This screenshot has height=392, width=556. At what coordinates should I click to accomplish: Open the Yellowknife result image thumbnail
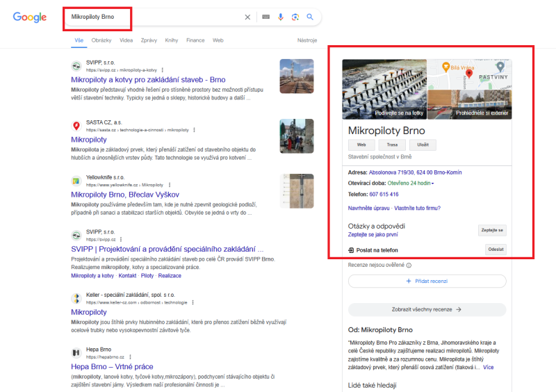297,191
